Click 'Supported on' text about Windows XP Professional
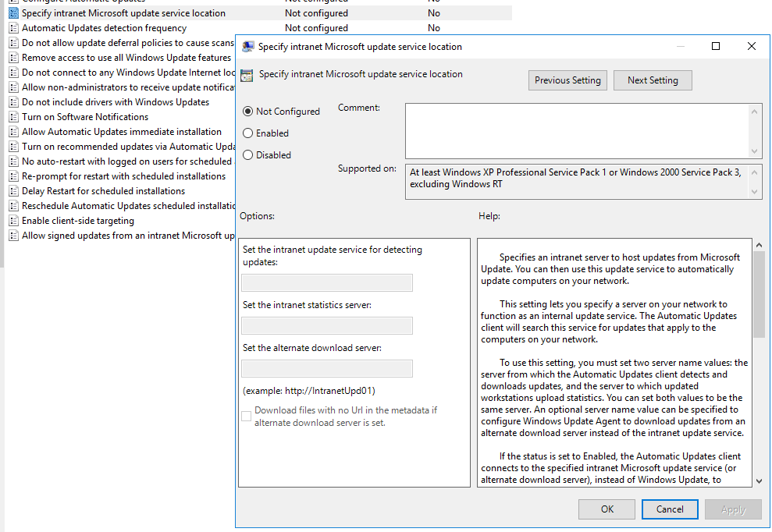Viewport: 772px width, 532px height. (x=575, y=178)
